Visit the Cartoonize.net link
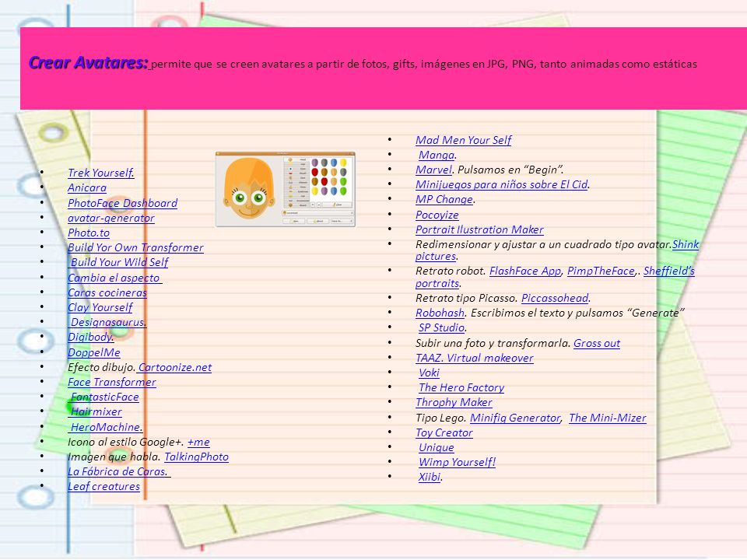Viewport: 747px width, 560px height. click(174, 367)
